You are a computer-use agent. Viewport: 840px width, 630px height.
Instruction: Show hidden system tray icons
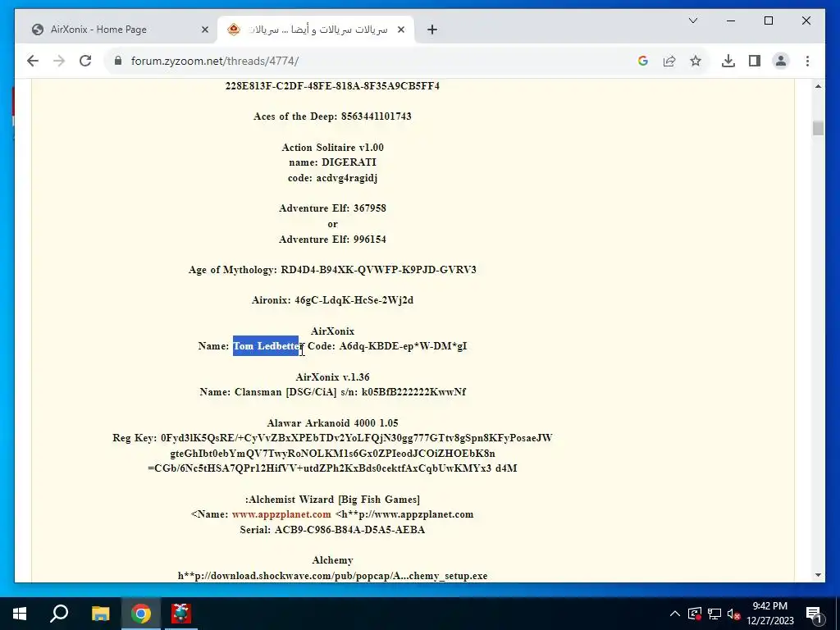[675, 614]
